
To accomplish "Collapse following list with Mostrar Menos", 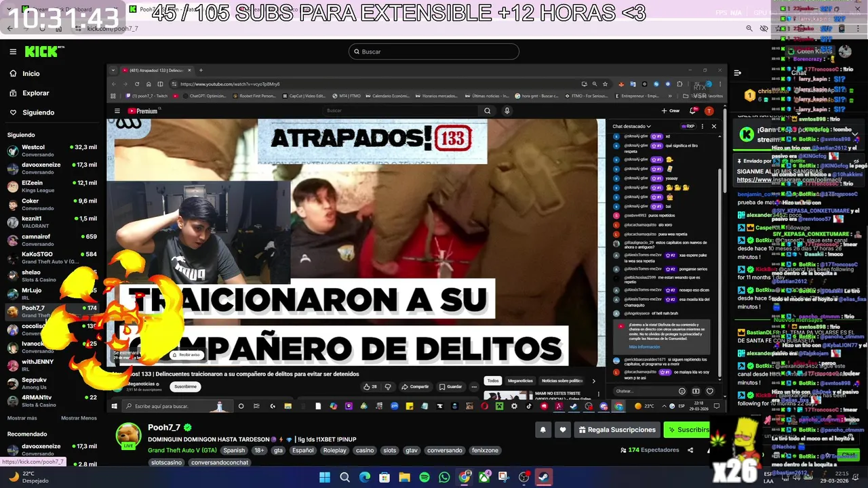I will tap(79, 418).
